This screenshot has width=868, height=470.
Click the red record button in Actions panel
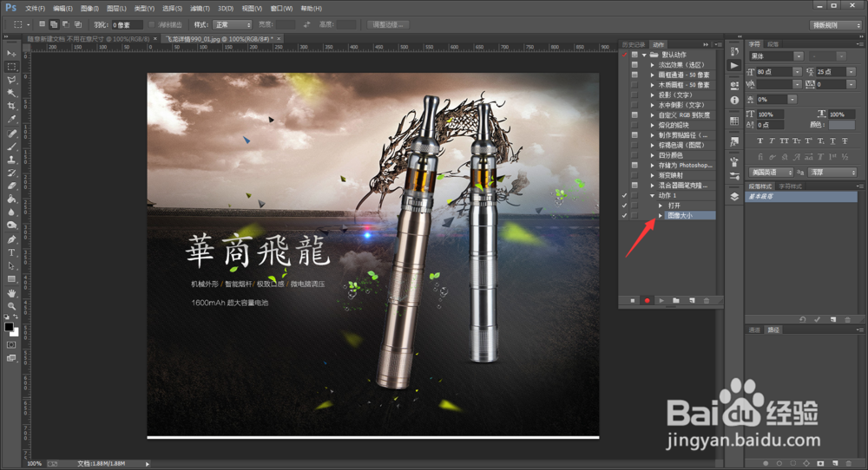pyautogui.click(x=647, y=301)
